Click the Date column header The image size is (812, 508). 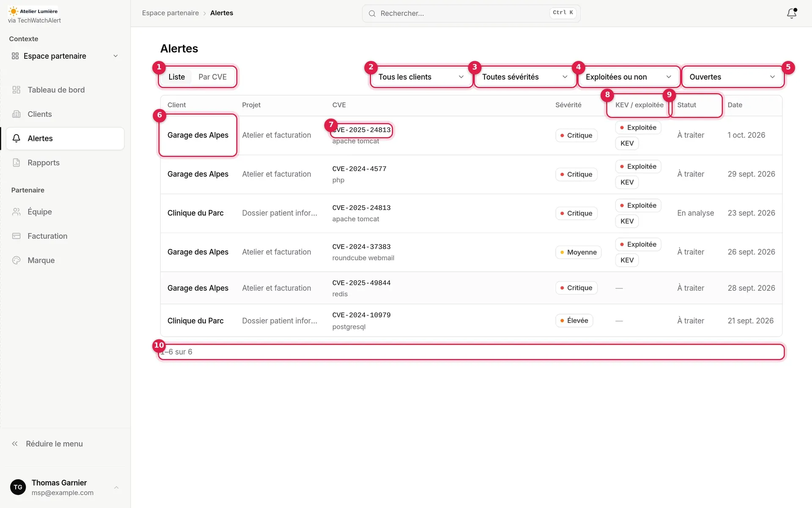coord(735,105)
